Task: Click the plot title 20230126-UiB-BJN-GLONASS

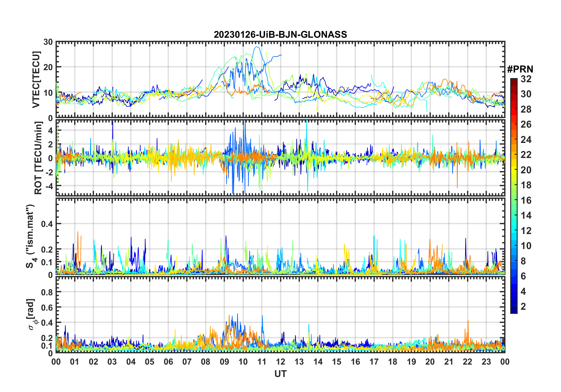Action: tap(280, 34)
